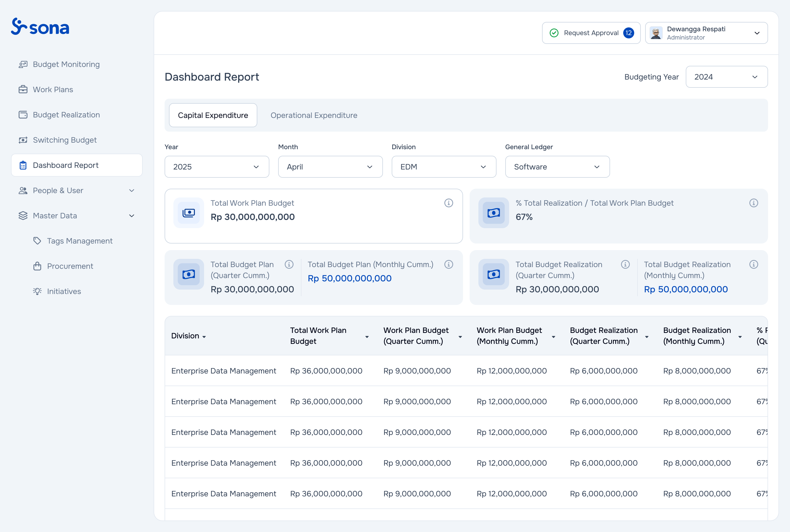Click the General Ledger filter label
790x532 pixels.
click(529, 147)
